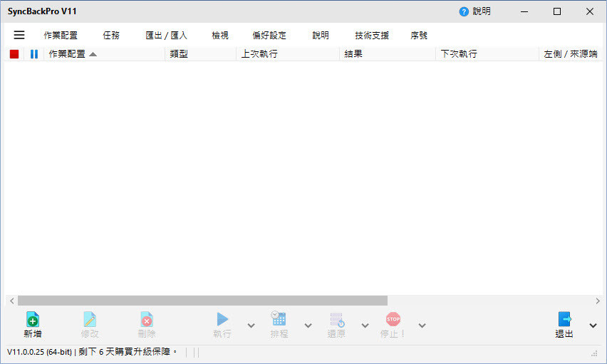This screenshot has width=607, height=364.
Task: Click the 停止 stop sign icon
Action: 393,319
